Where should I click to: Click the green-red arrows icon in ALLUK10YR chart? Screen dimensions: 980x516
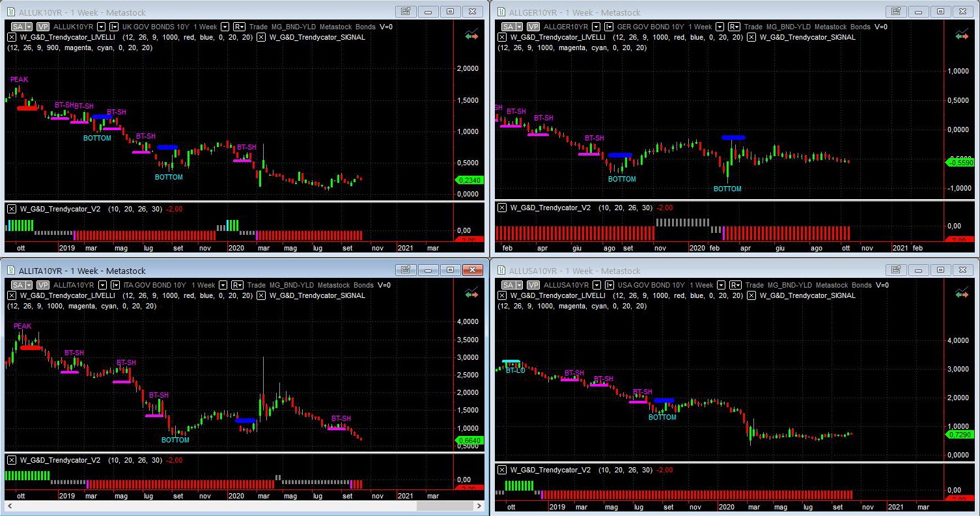[471, 35]
